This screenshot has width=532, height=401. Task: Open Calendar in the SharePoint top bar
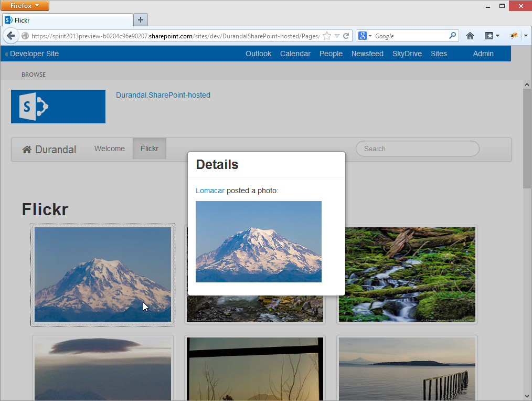[295, 54]
